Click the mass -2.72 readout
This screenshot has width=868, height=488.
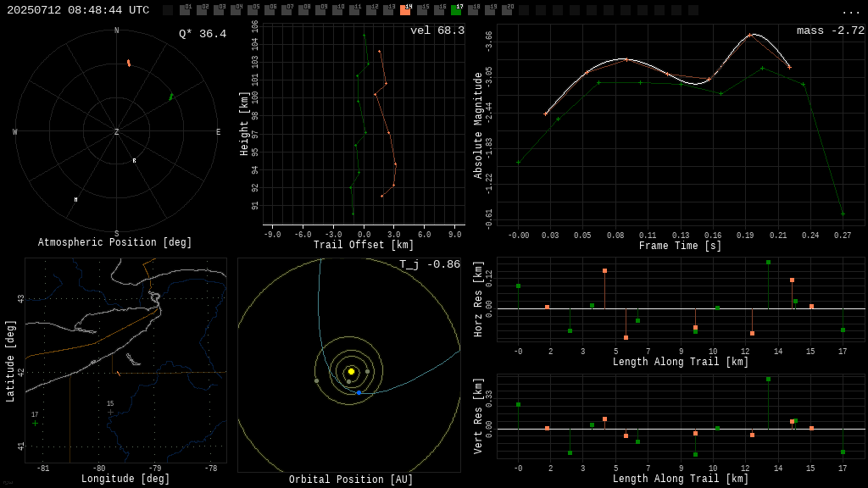point(830,31)
